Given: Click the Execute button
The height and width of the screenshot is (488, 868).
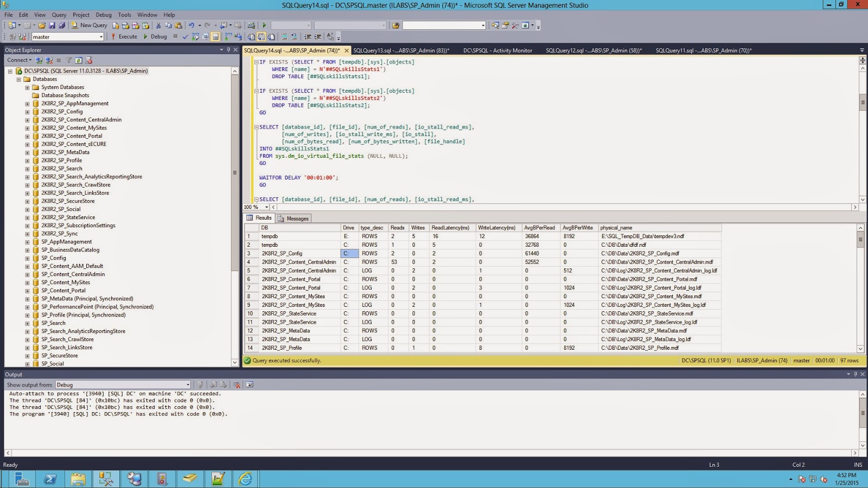Looking at the screenshot, I should click(124, 37).
